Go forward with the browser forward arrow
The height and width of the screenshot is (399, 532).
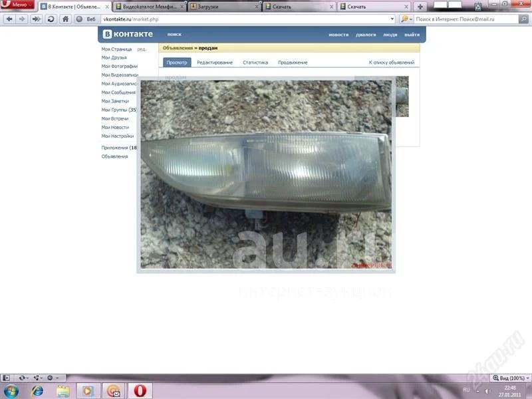(x=22, y=19)
